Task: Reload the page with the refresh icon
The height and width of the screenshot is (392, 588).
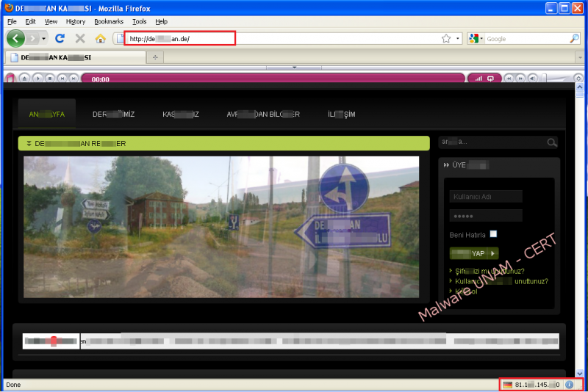Action: pos(60,38)
